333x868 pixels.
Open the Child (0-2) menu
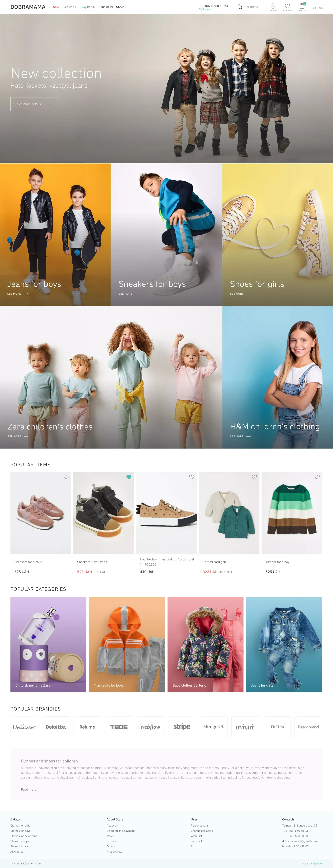[x=106, y=7]
